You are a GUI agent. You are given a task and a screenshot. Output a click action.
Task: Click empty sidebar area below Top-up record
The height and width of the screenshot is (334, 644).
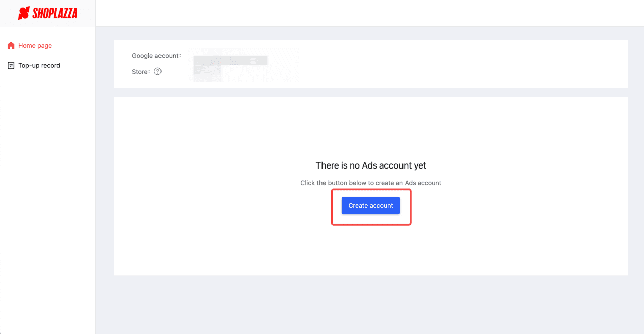47,201
